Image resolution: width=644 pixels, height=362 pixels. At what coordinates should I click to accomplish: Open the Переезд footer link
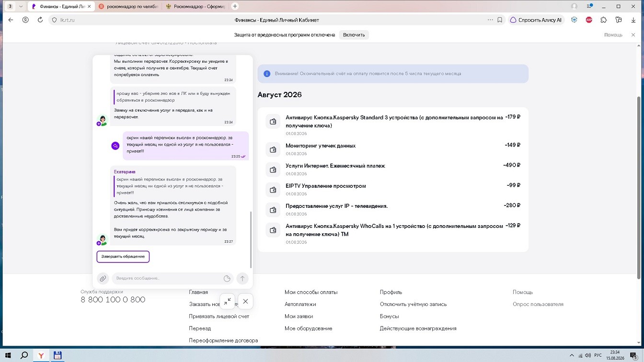pyautogui.click(x=200, y=328)
